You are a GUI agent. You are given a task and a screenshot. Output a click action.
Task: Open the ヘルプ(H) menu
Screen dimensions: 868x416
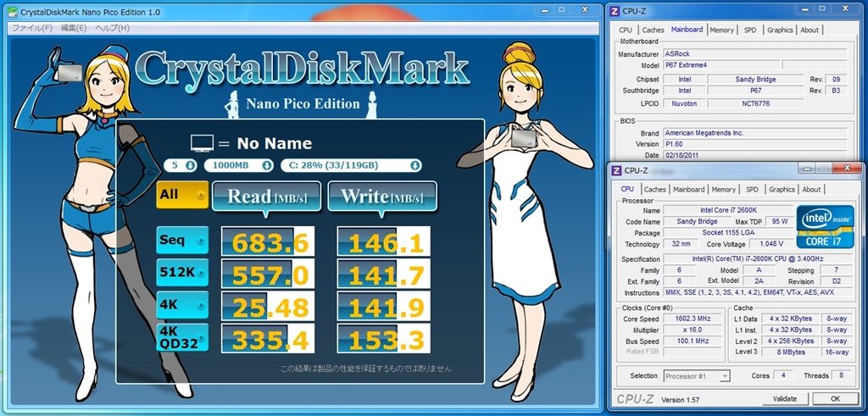113,28
